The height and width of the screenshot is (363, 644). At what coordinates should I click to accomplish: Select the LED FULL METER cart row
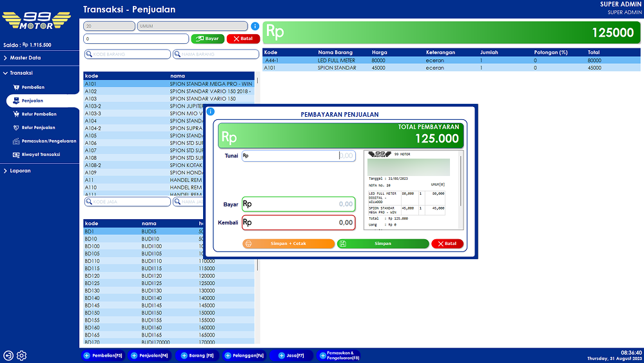coord(451,61)
